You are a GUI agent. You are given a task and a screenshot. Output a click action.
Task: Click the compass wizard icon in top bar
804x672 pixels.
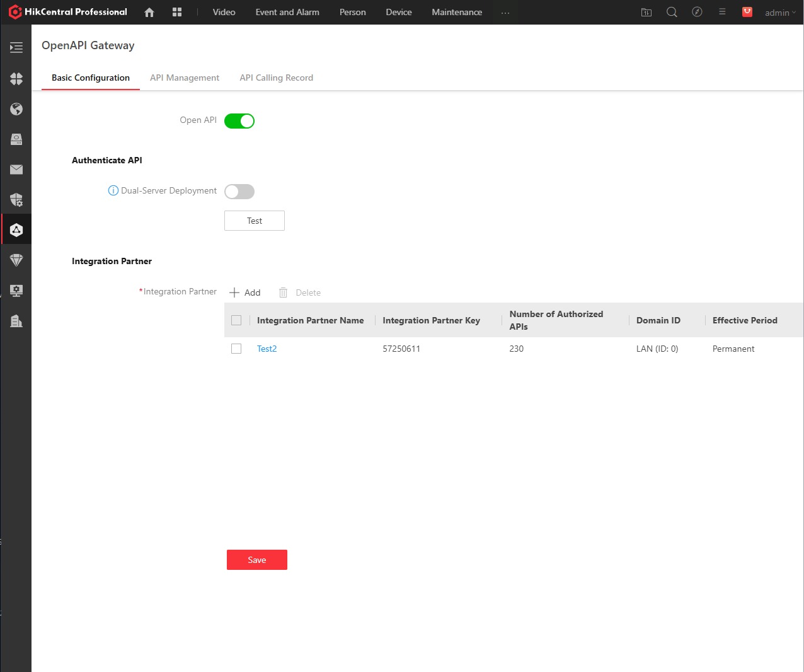pyautogui.click(x=697, y=12)
